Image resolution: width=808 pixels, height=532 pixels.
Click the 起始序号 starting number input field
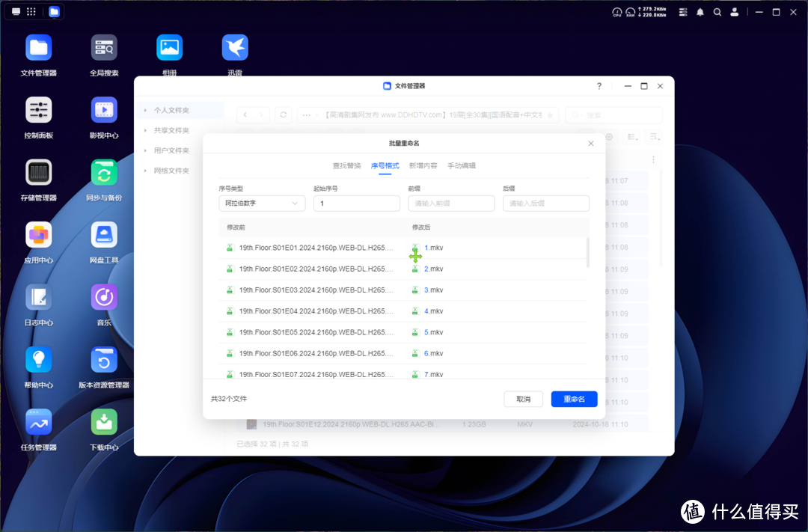coord(357,203)
